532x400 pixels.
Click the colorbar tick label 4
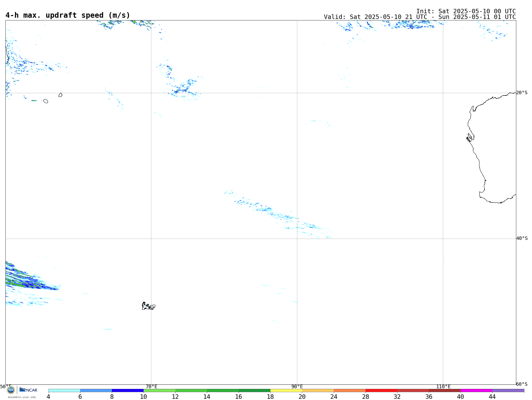48,397
